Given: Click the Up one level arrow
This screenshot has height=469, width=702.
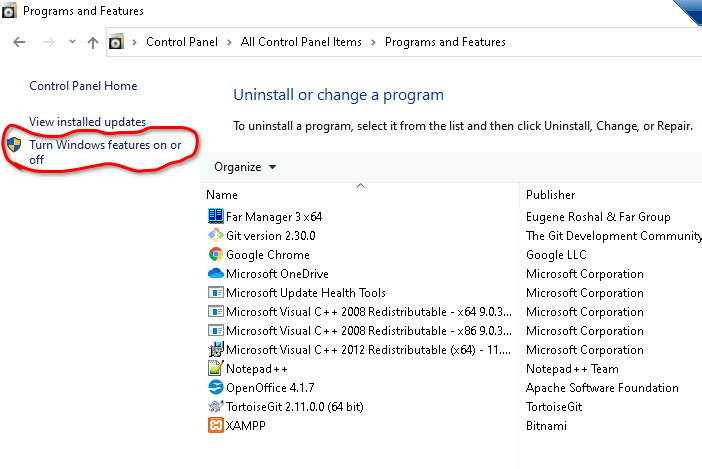Looking at the screenshot, I should (x=93, y=43).
